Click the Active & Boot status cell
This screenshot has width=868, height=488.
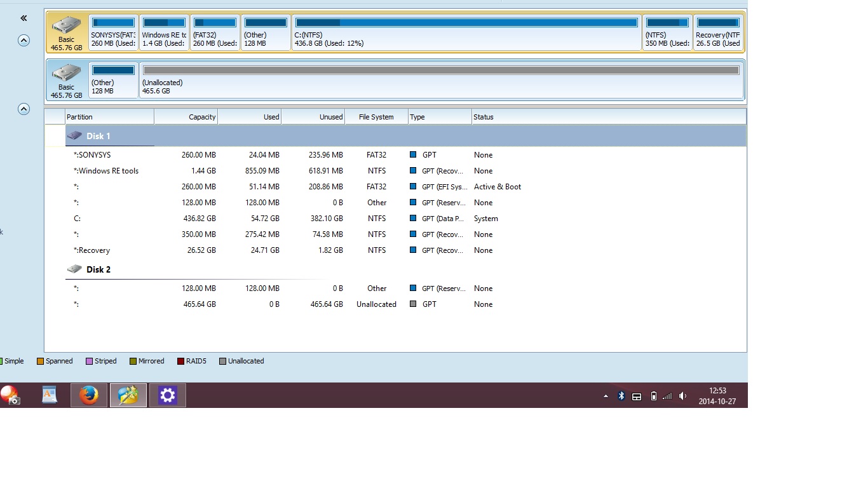(x=498, y=187)
